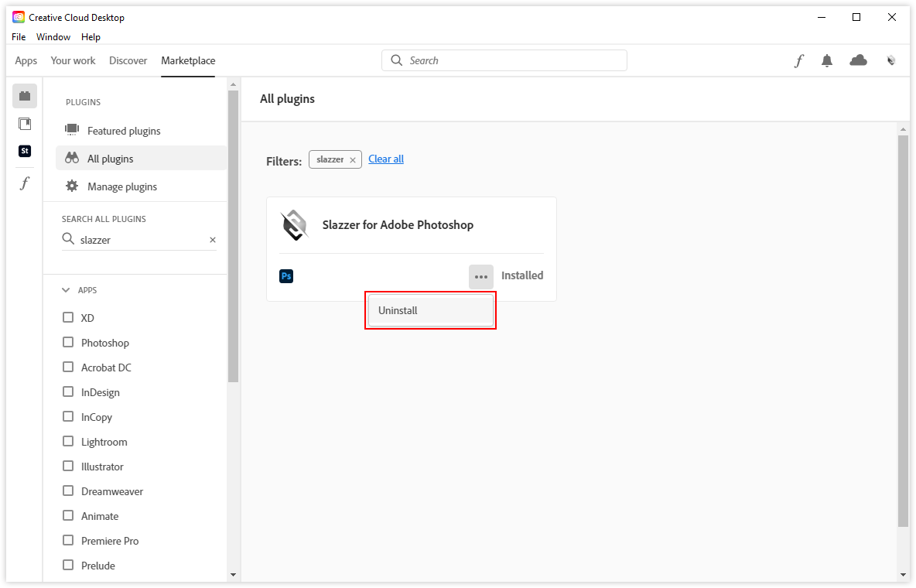Click the sidebar scrollbar thumb
Screen dimensions: 916x588
click(233, 237)
